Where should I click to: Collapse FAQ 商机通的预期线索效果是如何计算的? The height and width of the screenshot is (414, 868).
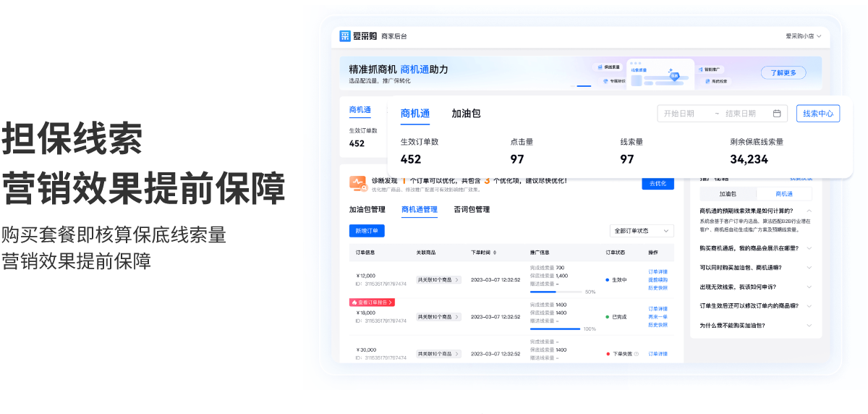[x=809, y=211]
